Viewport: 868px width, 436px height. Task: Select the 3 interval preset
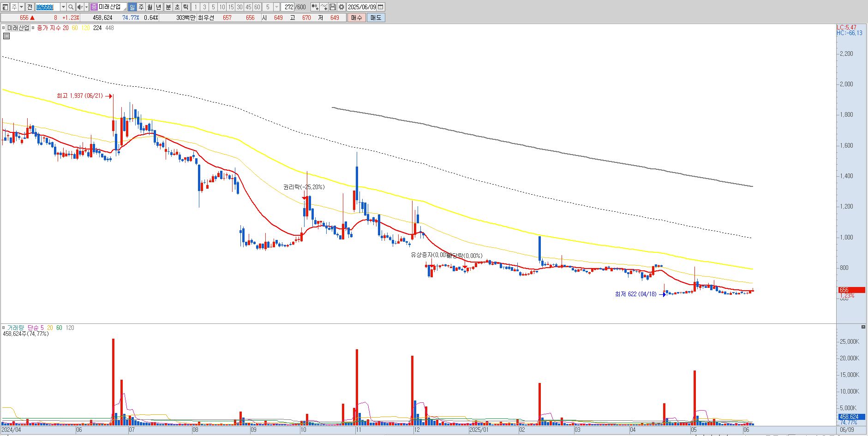click(x=204, y=7)
